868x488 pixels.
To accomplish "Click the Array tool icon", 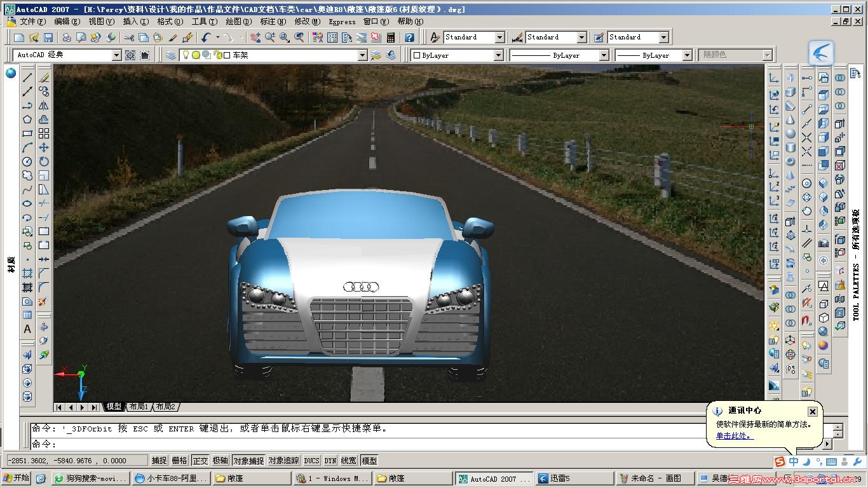I will pyautogui.click(x=44, y=133).
